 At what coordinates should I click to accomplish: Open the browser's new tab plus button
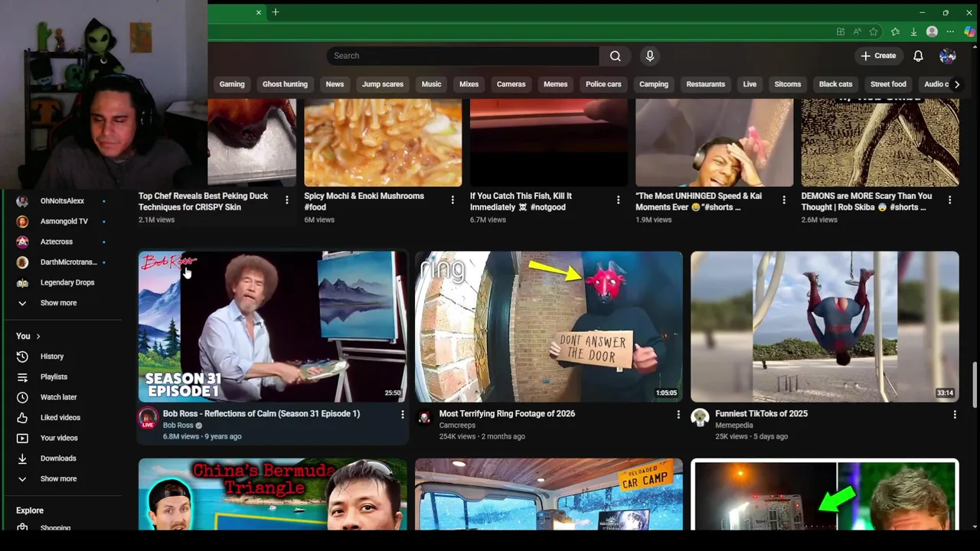[276, 12]
